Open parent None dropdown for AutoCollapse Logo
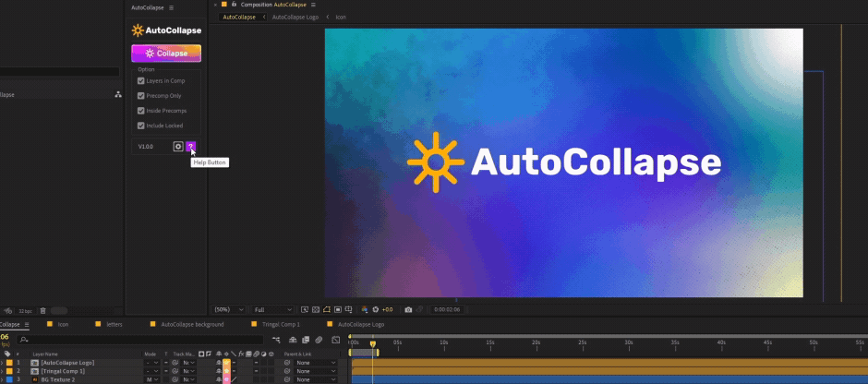Image resolution: width=868 pixels, height=384 pixels. pos(316,363)
